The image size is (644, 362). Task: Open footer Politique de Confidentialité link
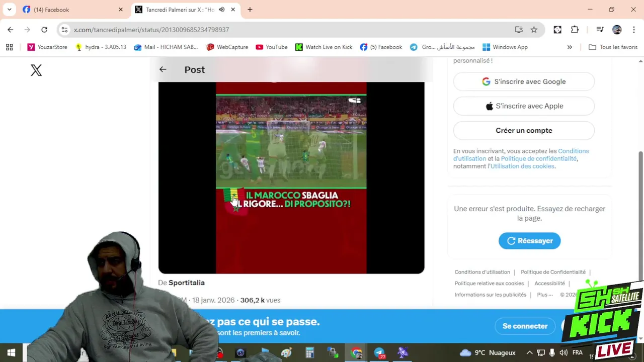(x=553, y=272)
